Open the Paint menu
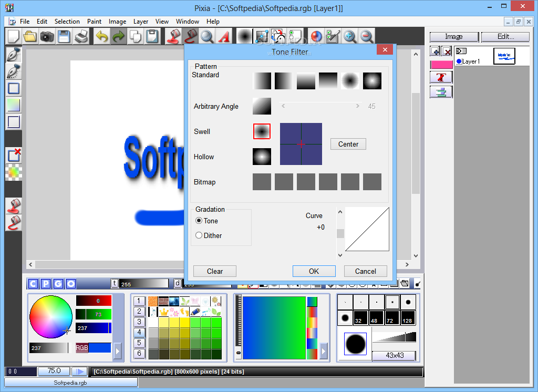The image size is (538, 392). 94,22
